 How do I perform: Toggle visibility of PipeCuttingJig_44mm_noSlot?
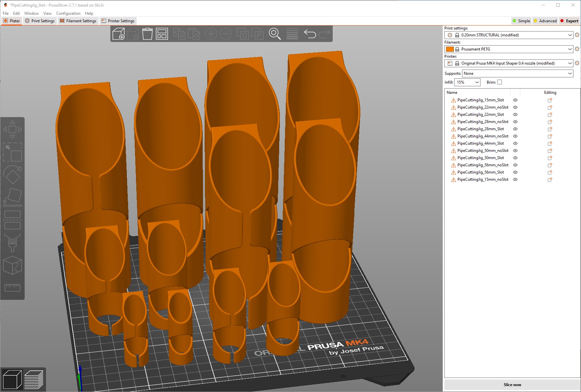point(515,136)
